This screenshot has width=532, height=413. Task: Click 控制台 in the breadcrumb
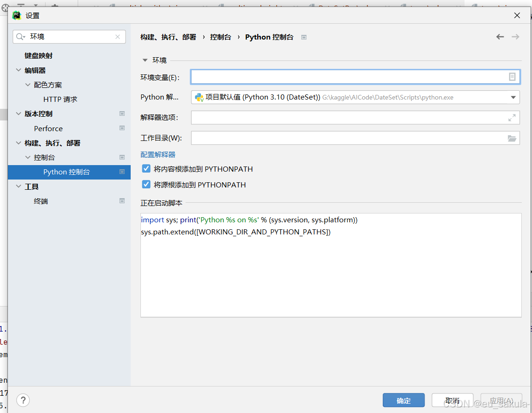click(x=220, y=37)
